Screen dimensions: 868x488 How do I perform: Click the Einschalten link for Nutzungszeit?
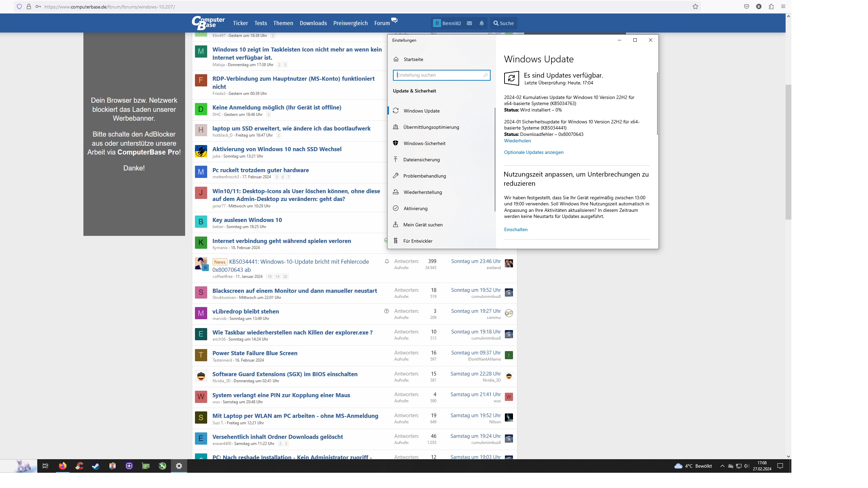[515, 229]
